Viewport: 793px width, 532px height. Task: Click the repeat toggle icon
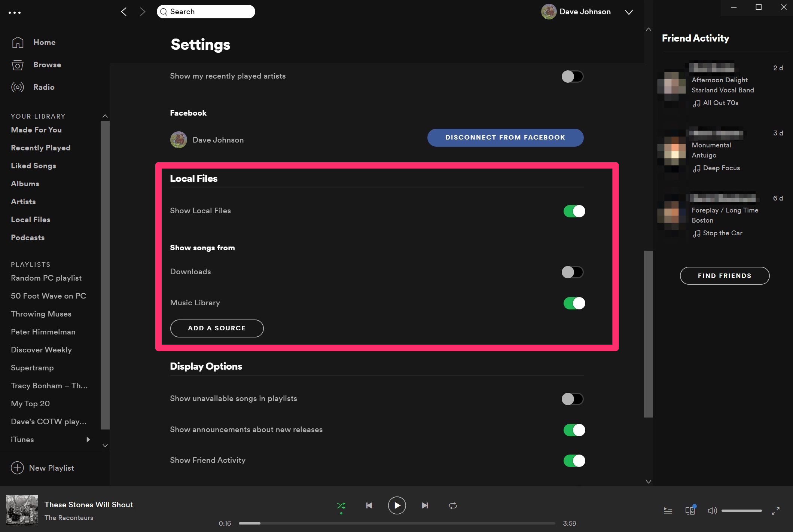click(452, 506)
